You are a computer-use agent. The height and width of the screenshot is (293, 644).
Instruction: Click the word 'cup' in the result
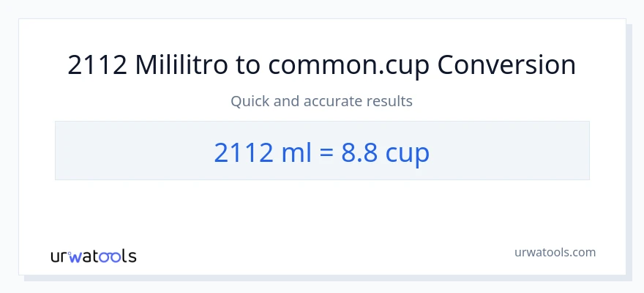(408, 153)
